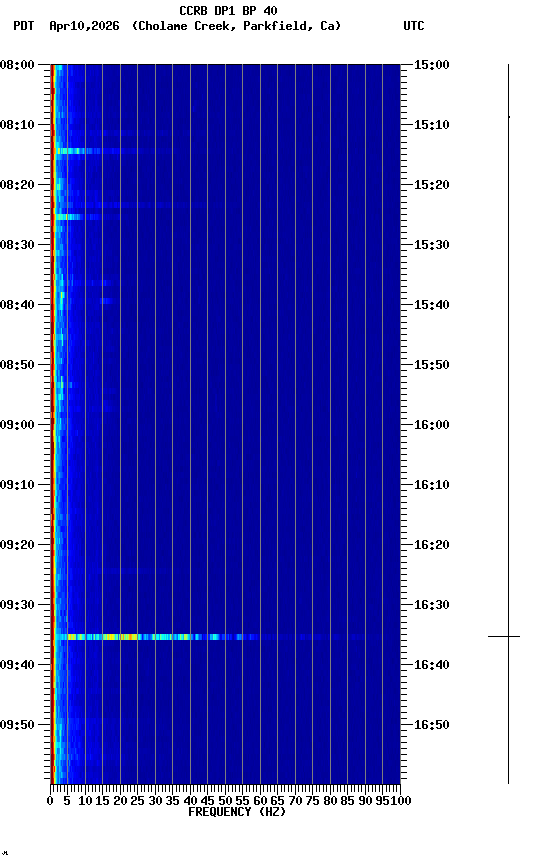Image resolution: width=552 pixels, height=864 pixels.
Task: Click the "UTC" timezone label
Action: click(414, 26)
